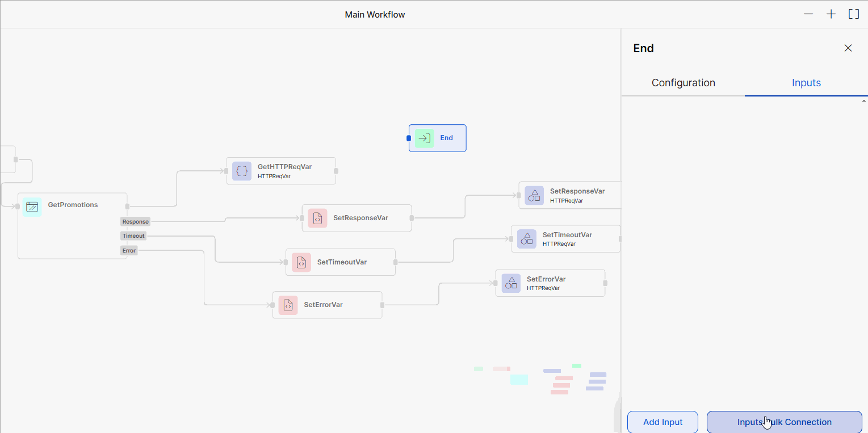
Task: Click the End node arrow icon
Action: point(424,138)
